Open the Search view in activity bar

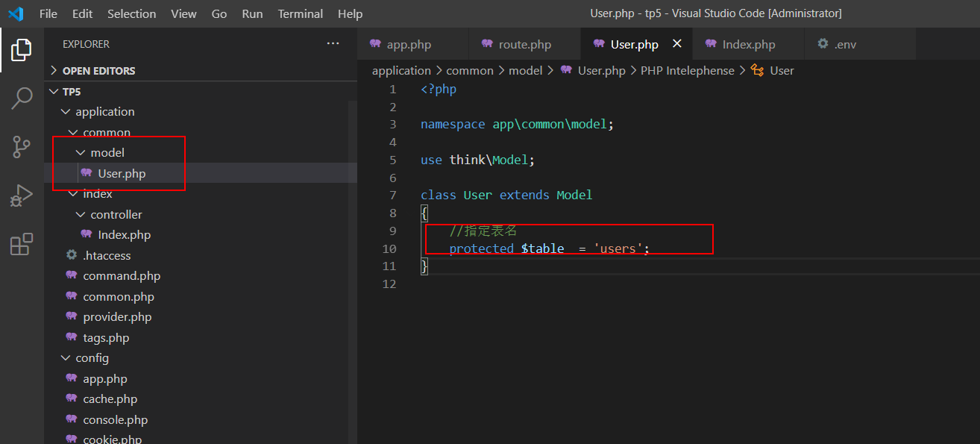click(22, 98)
